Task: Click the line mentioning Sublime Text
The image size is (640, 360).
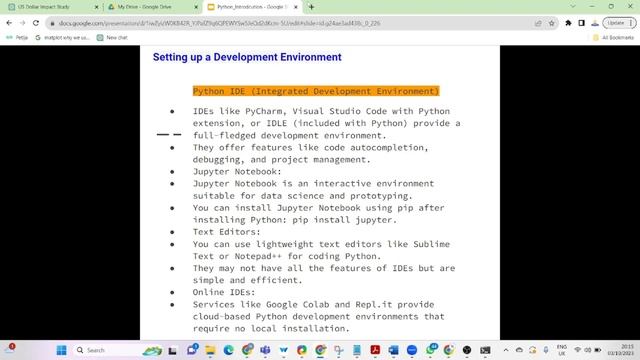Action: [321, 244]
